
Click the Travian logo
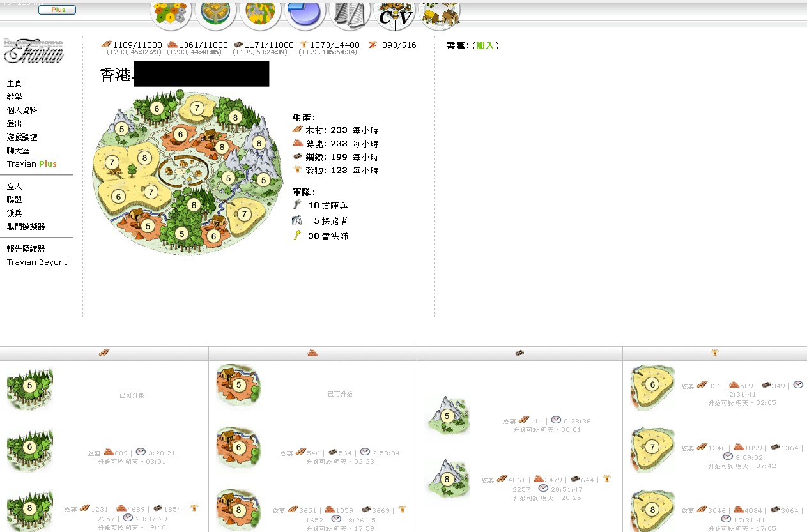[34, 51]
